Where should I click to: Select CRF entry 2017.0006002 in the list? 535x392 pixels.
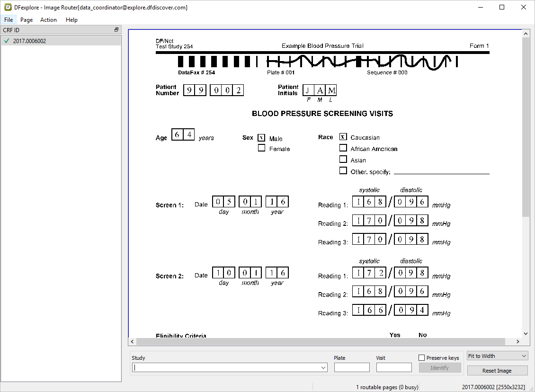tap(29, 41)
